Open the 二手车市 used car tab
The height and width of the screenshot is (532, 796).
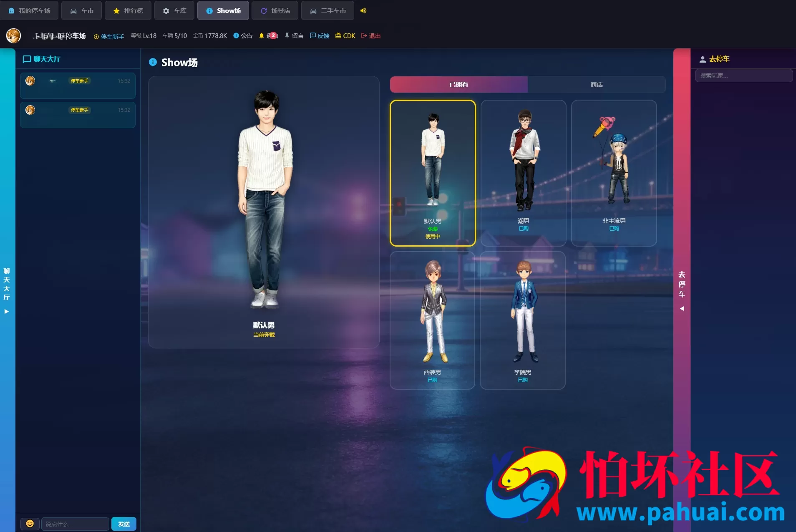point(328,11)
